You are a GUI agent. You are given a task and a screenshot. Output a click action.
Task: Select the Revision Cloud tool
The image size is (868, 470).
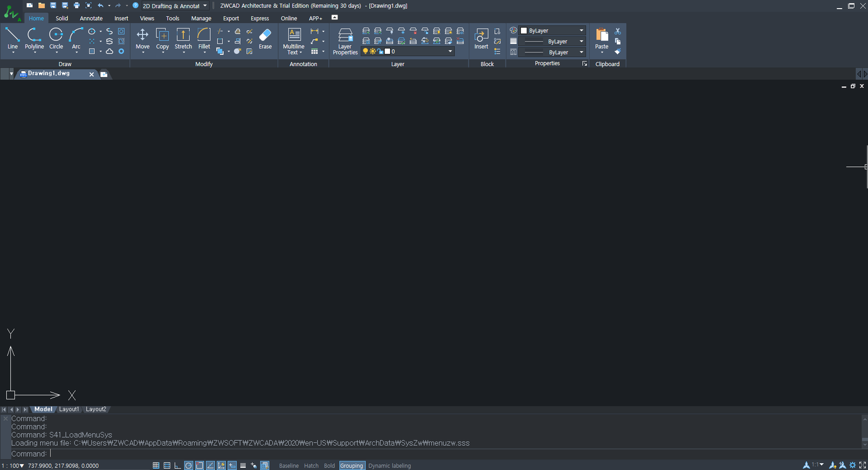click(109, 52)
